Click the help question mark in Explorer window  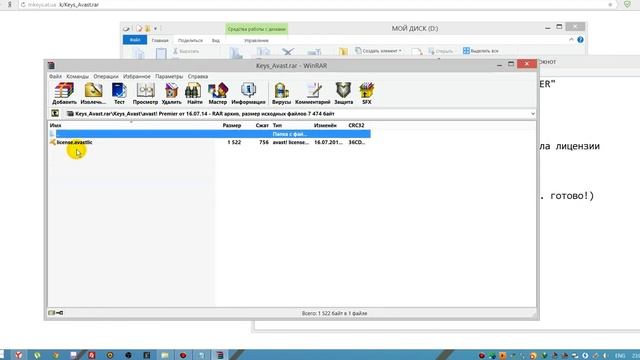click(x=580, y=40)
